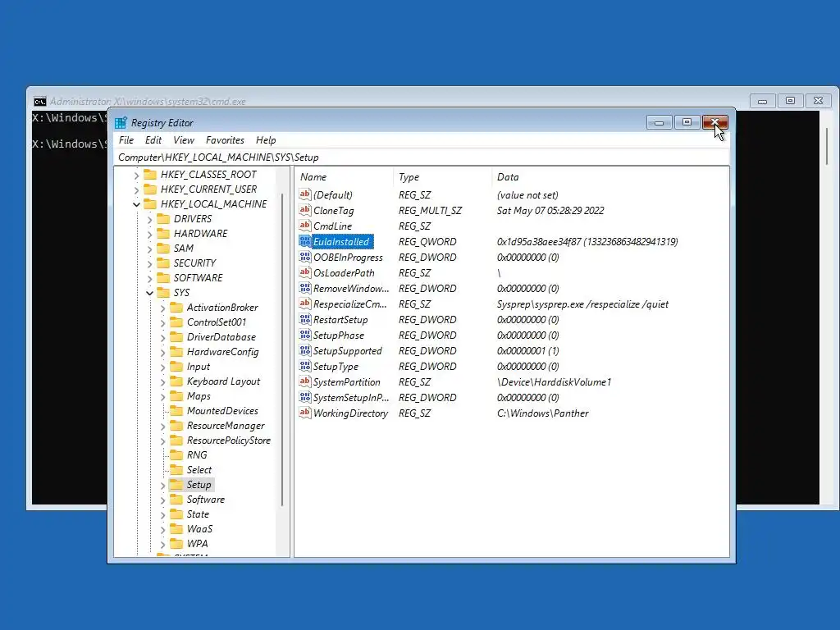The width and height of the screenshot is (840, 630).
Task: Maximize the Registry Editor window
Action: pyautogui.click(x=687, y=123)
